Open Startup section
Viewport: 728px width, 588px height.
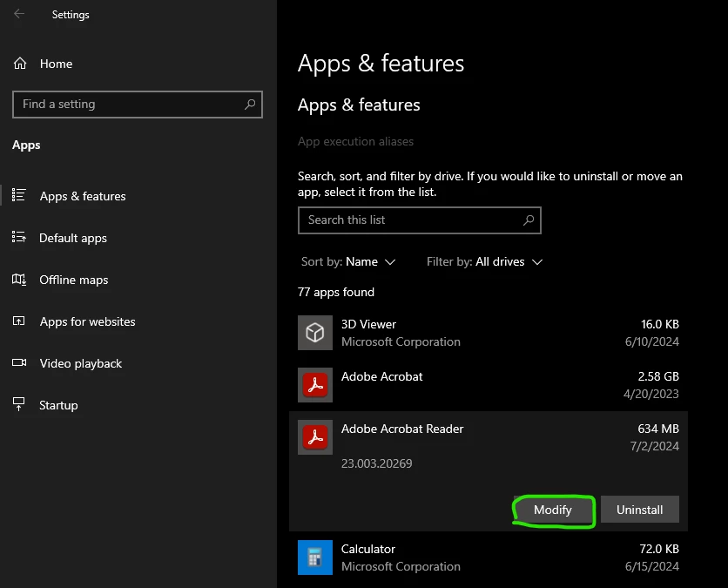point(58,405)
